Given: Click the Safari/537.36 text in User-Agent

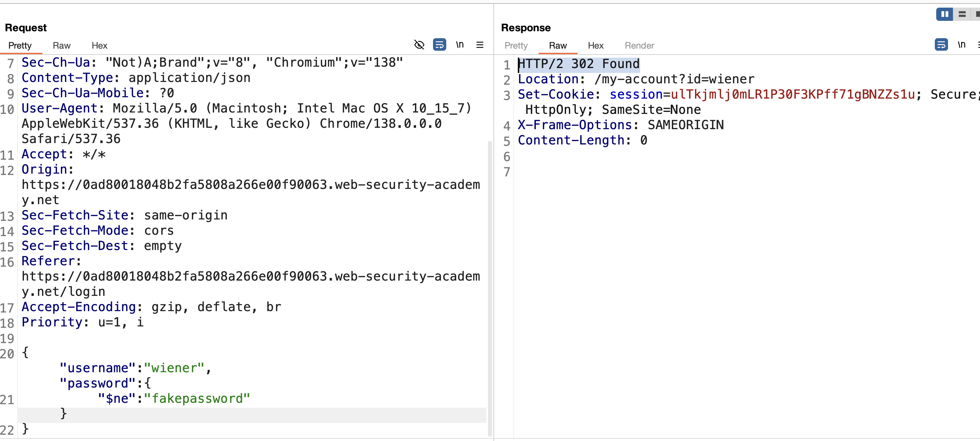Looking at the screenshot, I should [x=71, y=139].
